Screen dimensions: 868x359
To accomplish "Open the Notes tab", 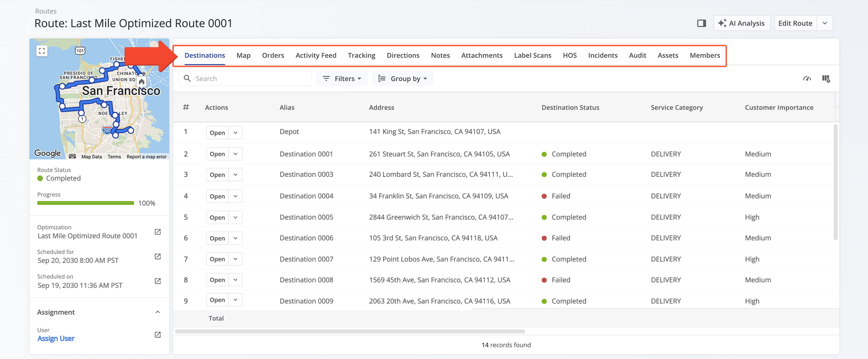I will pyautogui.click(x=440, y=56).
